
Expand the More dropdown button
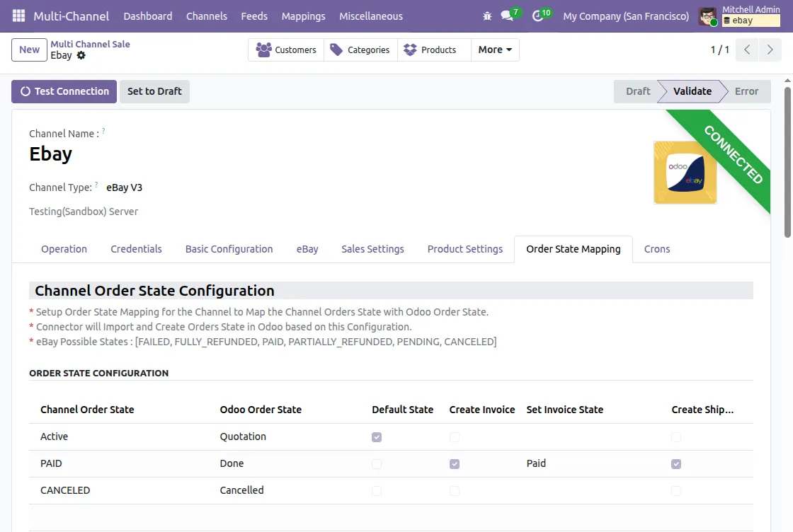pyautogui.click(x=495, y=50)
